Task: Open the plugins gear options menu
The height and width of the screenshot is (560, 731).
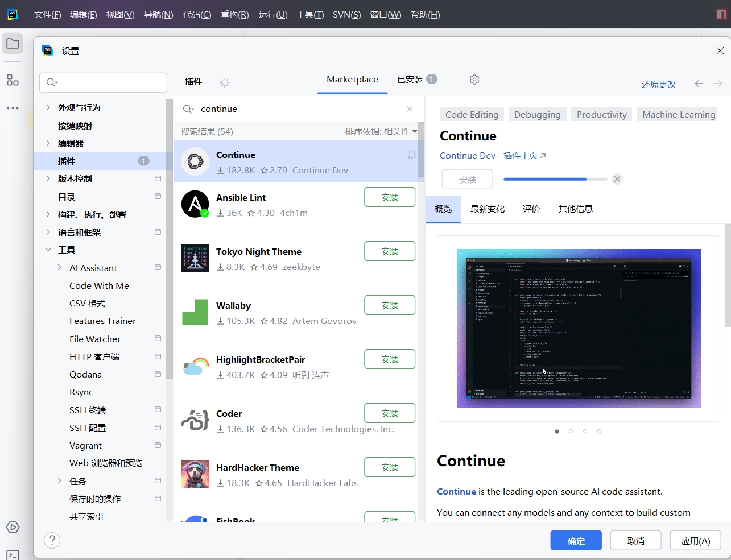Action: coord(474,80)
